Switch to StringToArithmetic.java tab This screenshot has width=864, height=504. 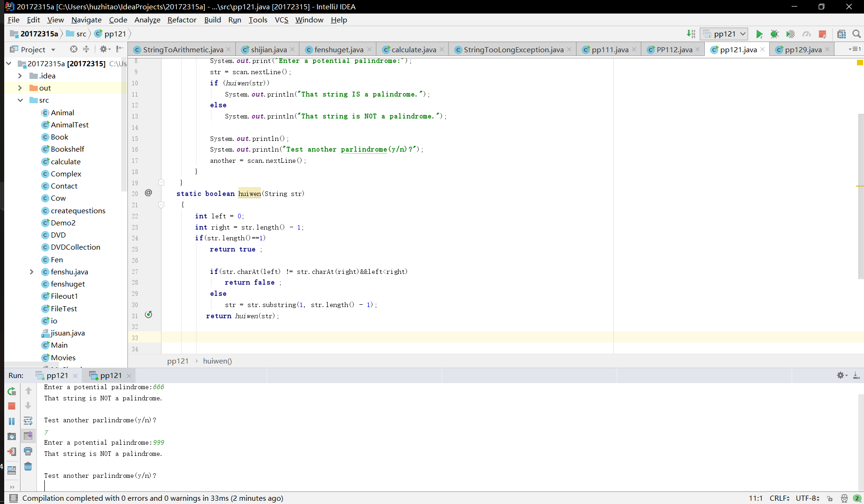coord(183,49)
